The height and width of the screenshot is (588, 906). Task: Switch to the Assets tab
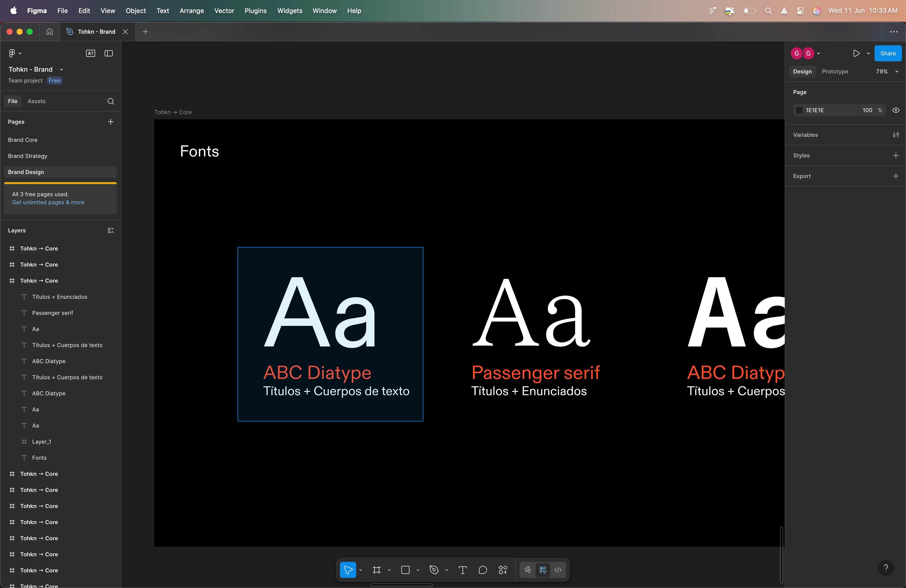coord(36,101)
